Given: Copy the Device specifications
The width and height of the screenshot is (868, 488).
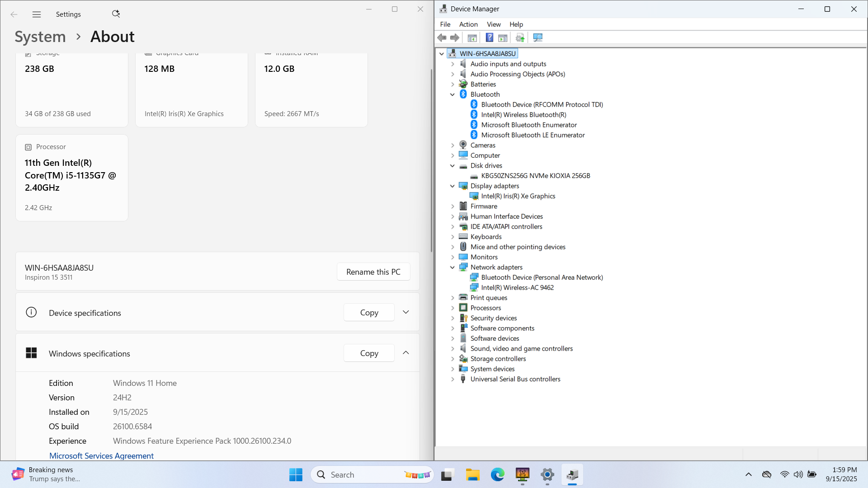Looking at the screenshot, I should pyautogui.click(x=369, y=312).
